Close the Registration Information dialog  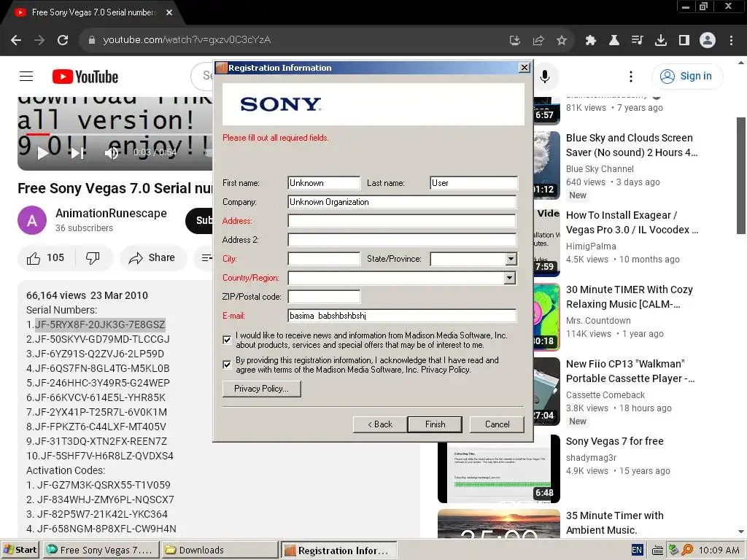pos(525,68)
